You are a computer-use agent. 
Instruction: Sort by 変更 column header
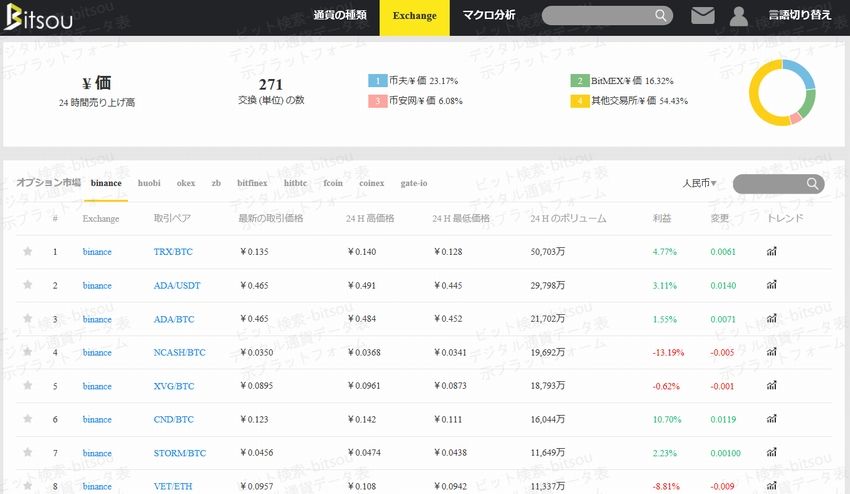click(719, 218)
